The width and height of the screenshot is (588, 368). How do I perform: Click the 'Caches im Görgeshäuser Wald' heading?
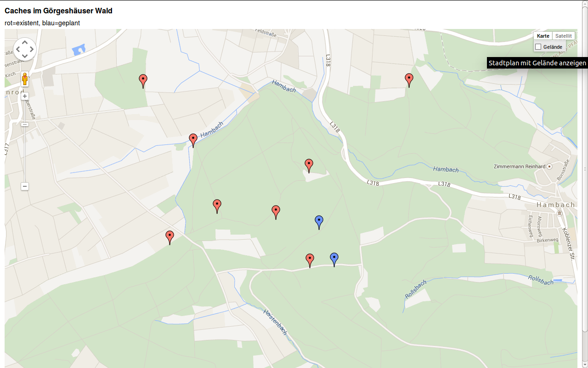tap(58, 11)
